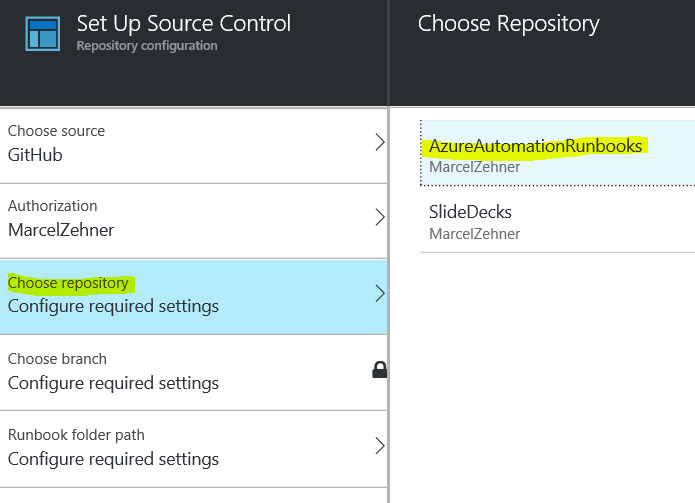
Task: Open the Runbook folder path label
Action: (76, 435)
